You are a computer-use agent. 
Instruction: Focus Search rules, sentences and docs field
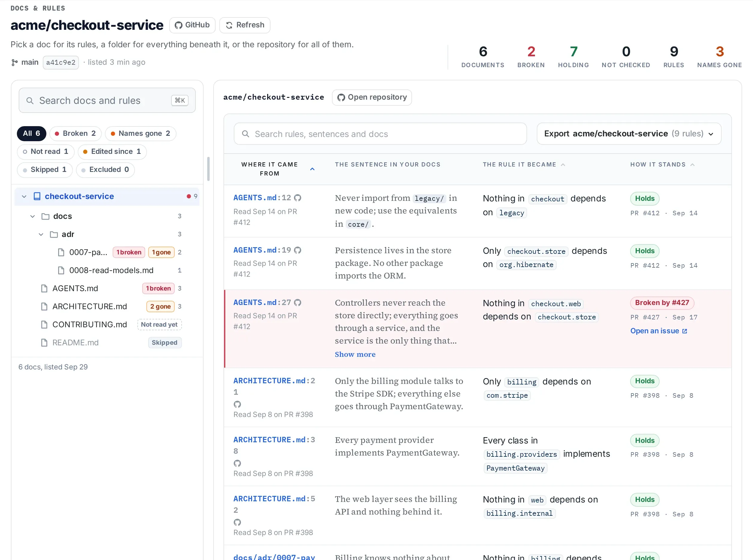(380, 134)
